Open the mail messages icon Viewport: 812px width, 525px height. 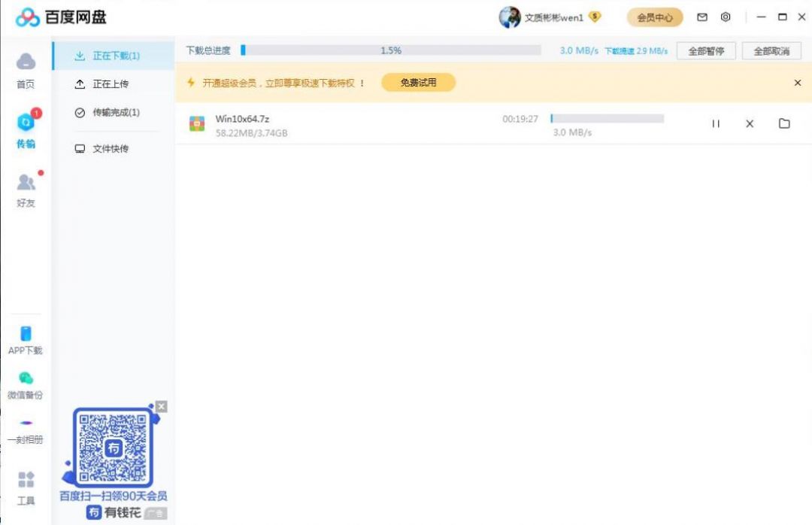click(702, 17)
